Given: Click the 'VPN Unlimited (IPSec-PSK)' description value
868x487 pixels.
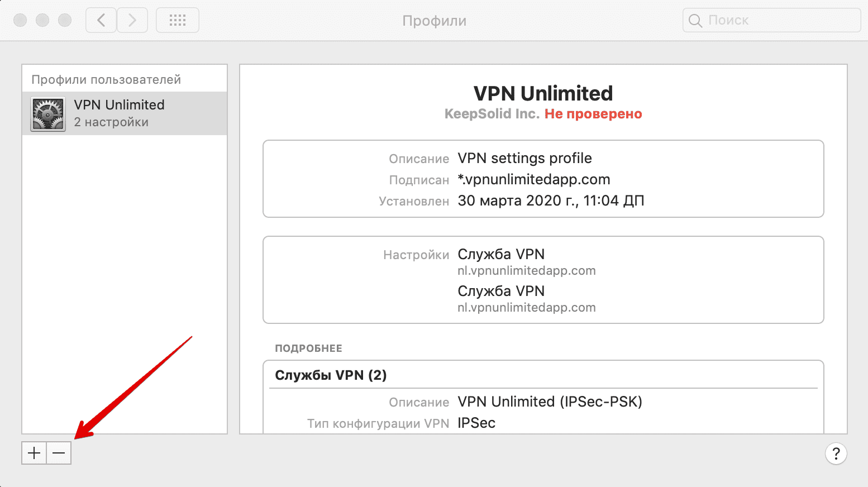Looking at the screenshot, I should coord(550,402).
